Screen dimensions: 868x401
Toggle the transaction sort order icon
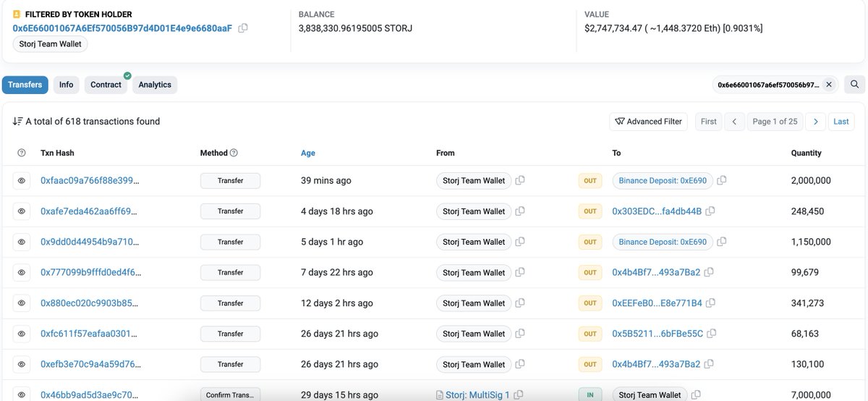coord(17,122)
